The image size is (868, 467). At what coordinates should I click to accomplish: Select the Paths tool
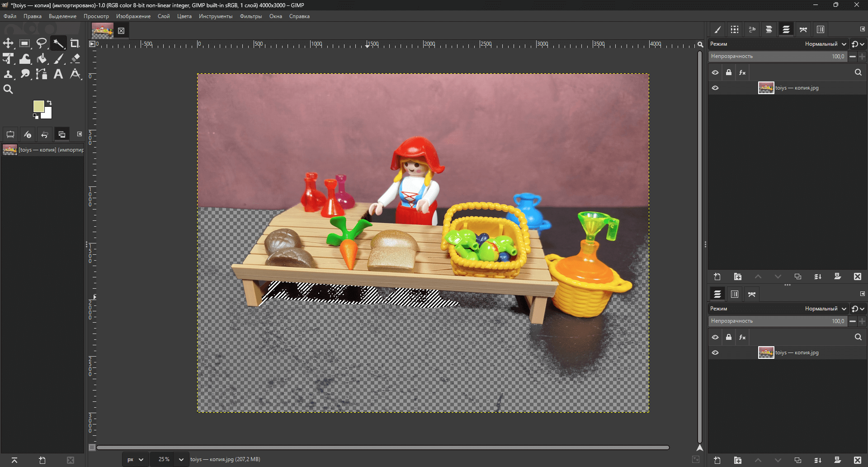point(42,74)
